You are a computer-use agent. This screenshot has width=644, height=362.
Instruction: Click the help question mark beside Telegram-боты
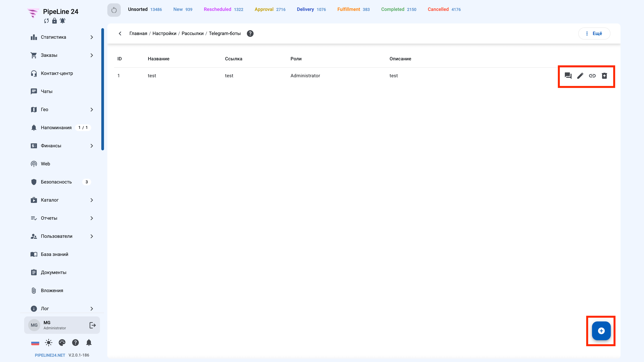pyautogui.click(x=250, y=34)
